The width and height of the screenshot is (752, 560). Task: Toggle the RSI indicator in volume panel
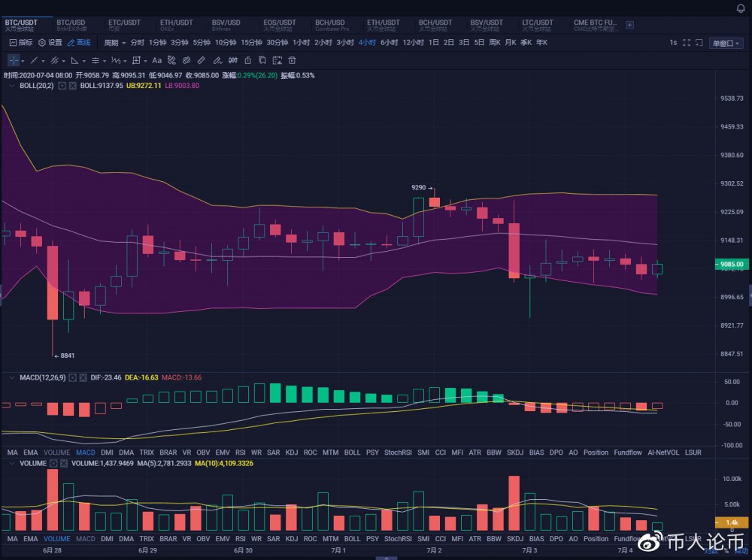240,539
